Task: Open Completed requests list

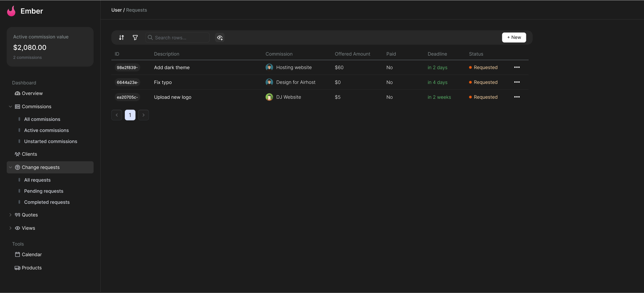Action: click(47, 202)
